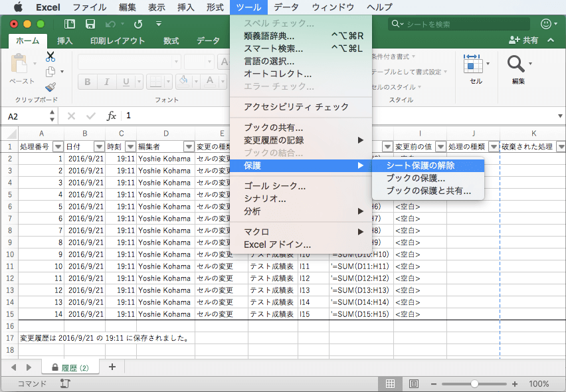Open 変更履歴の記録 submenu
The image size is (566, 392).
coord(301,140)
